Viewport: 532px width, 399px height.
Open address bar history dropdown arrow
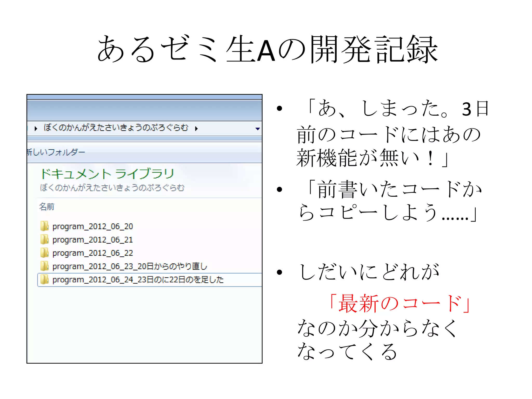(257, 129)
